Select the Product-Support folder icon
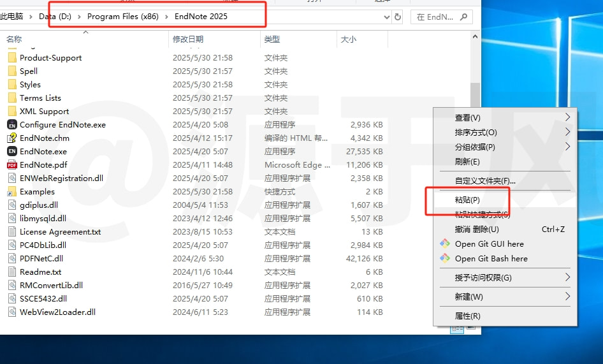Viewport: 603px width, 364px height. click(x=12, y=58)
